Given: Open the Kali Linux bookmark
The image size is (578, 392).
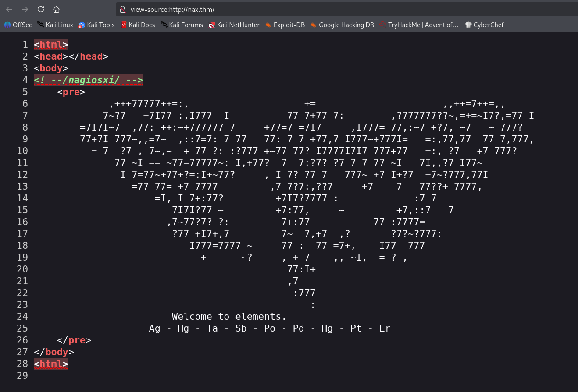Looking at the screenshot, I should [55, 25].
